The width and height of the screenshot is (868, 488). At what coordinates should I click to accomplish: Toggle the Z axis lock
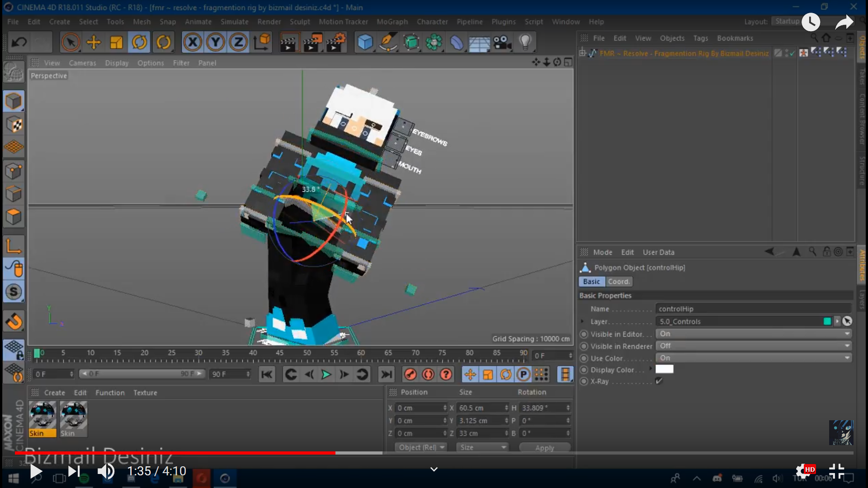[238, 42]
